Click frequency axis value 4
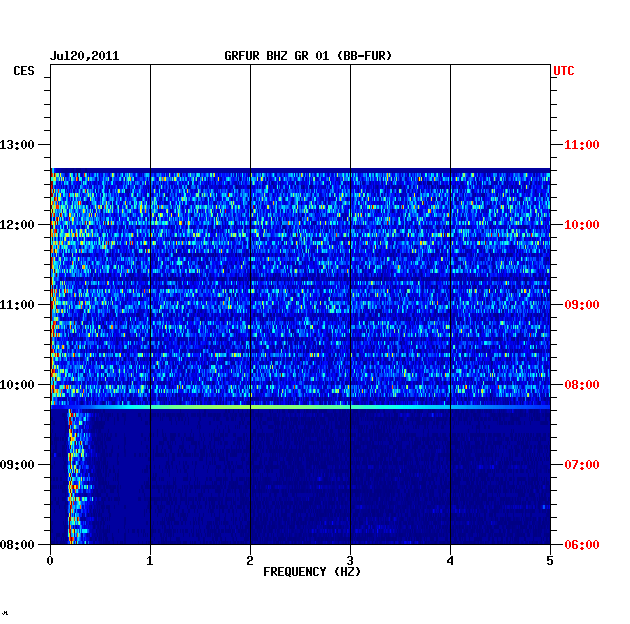Viewport: 630px width, 624px height. point(450,560)
